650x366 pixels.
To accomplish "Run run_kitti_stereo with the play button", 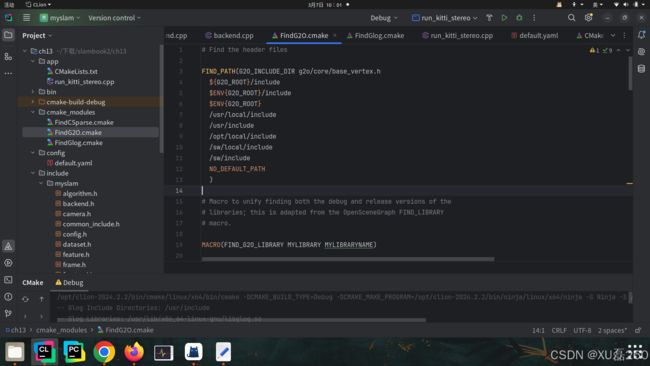I will tap(504, 18).
